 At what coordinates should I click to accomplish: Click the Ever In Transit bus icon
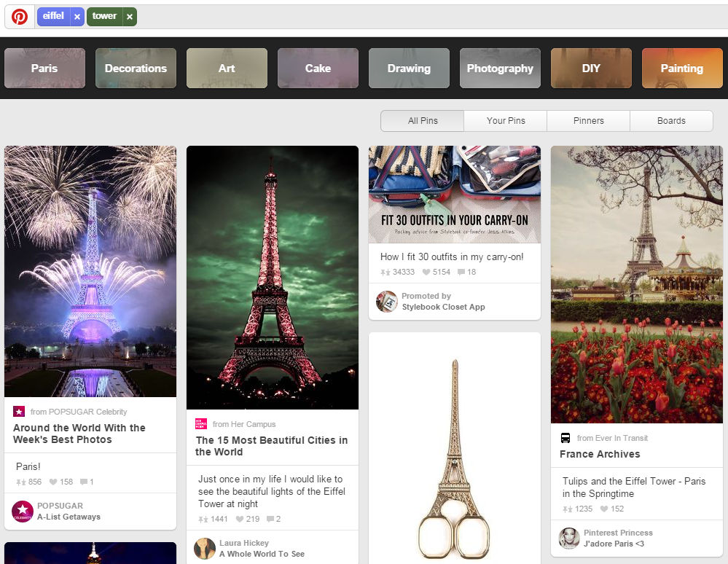click(x=565, y=437)
